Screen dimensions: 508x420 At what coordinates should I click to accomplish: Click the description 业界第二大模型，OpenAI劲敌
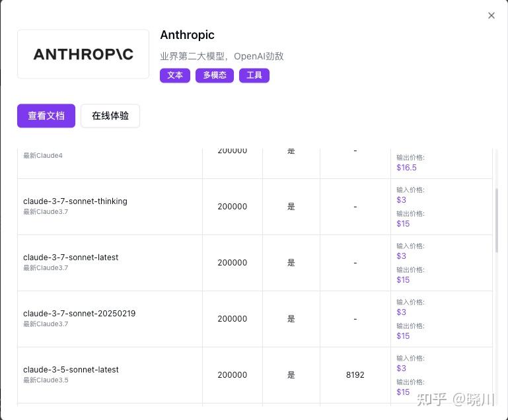[222, 56]
